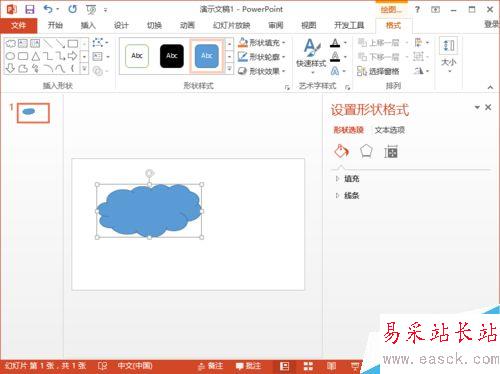500x374 pixels.
Task: Switch to the Developer (开发工具) tab
Action: [349, 25]
